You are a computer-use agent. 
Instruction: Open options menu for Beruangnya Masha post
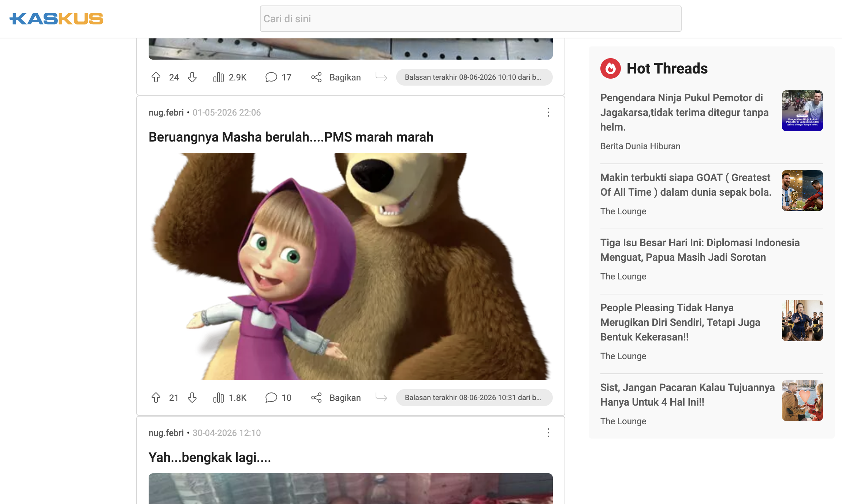[548, 112]
